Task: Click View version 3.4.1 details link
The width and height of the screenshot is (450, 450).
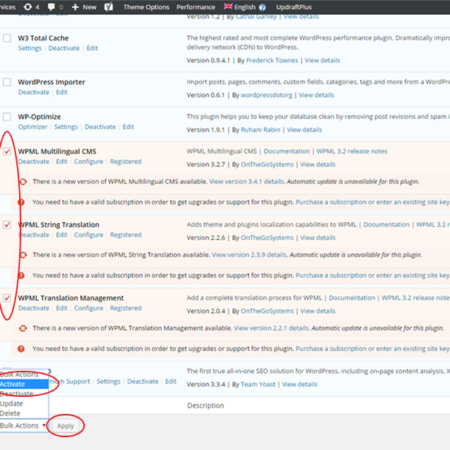Action: [247, 182]
